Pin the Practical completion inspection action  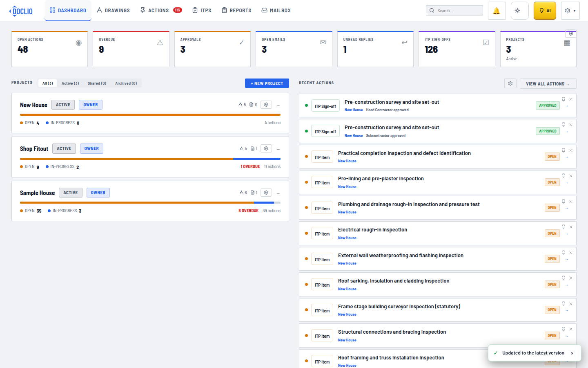563,150
